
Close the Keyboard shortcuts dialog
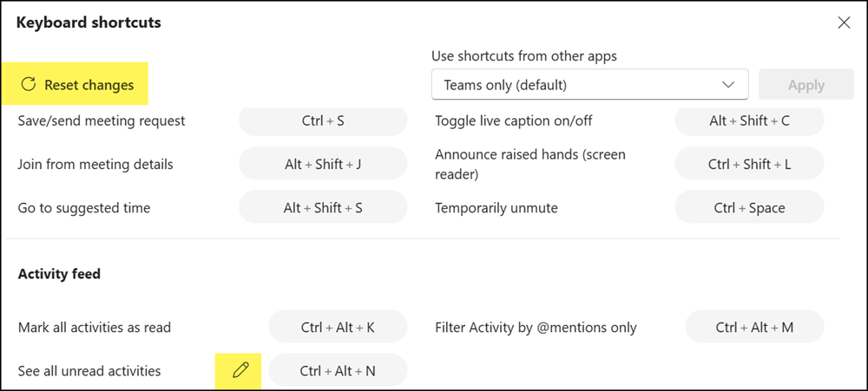844,23
